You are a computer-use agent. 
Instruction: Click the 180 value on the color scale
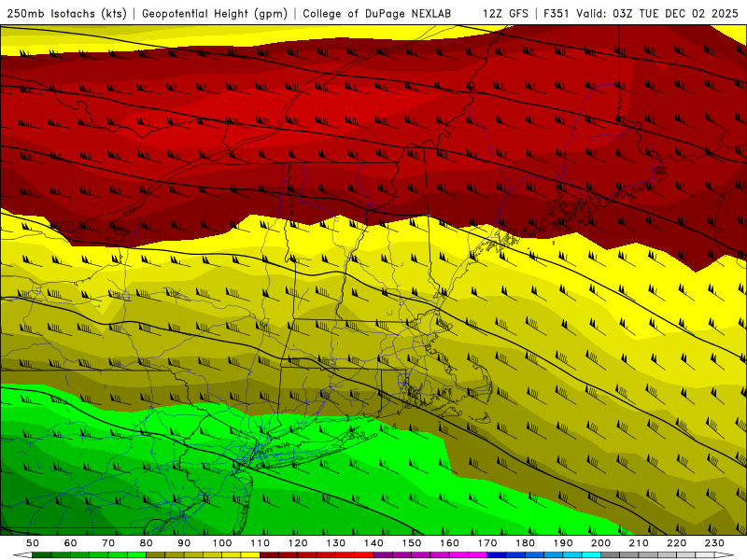(x=526, y=543)
